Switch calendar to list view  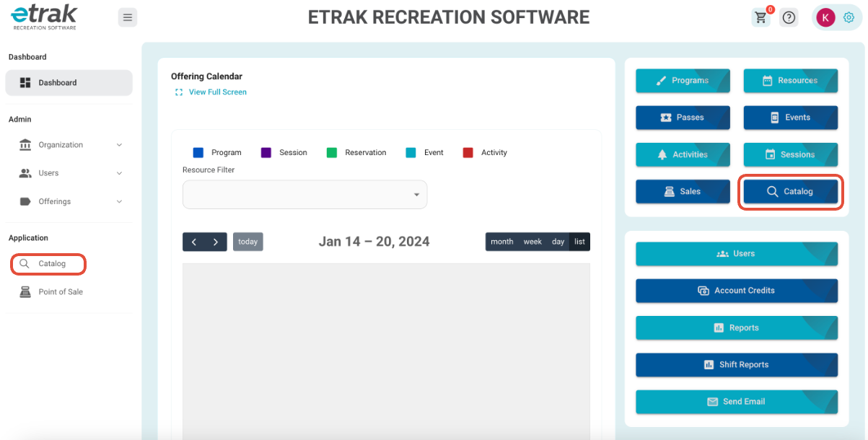point(579,242)
